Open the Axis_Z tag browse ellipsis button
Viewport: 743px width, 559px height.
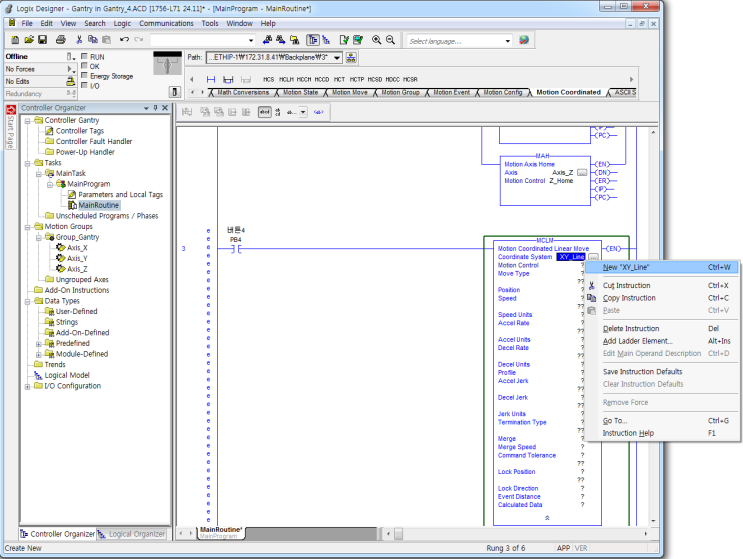(581, 172)
